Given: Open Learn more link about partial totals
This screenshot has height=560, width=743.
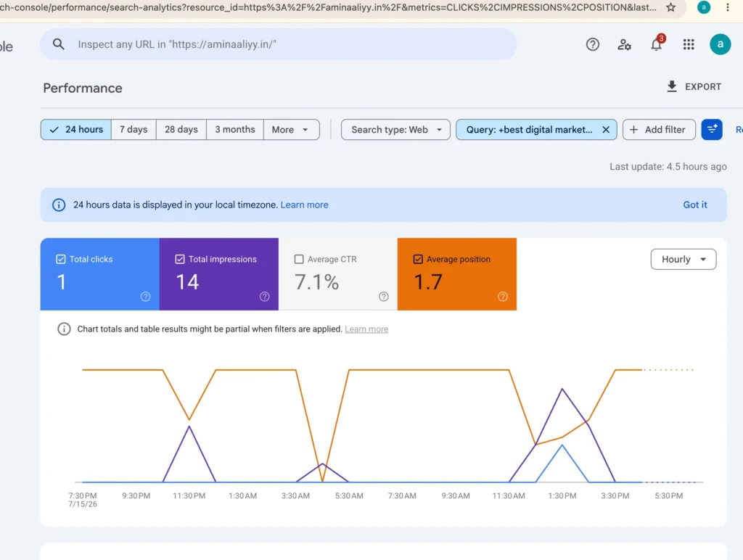Looking at the screenshot, I should coord(366,329).
